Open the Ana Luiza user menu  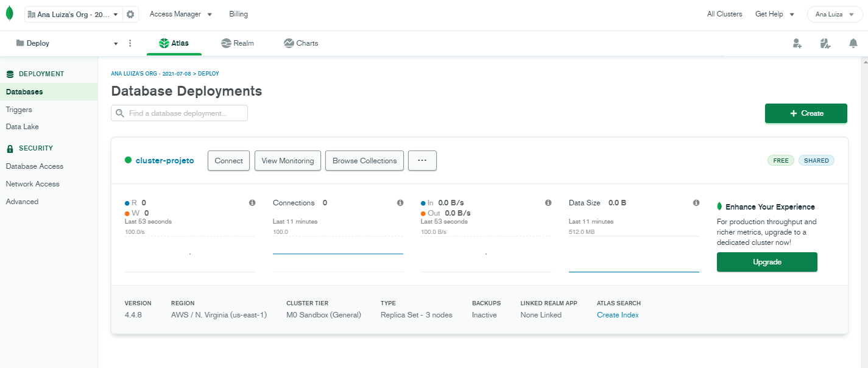pyautogui.click(x=834, y=14)
